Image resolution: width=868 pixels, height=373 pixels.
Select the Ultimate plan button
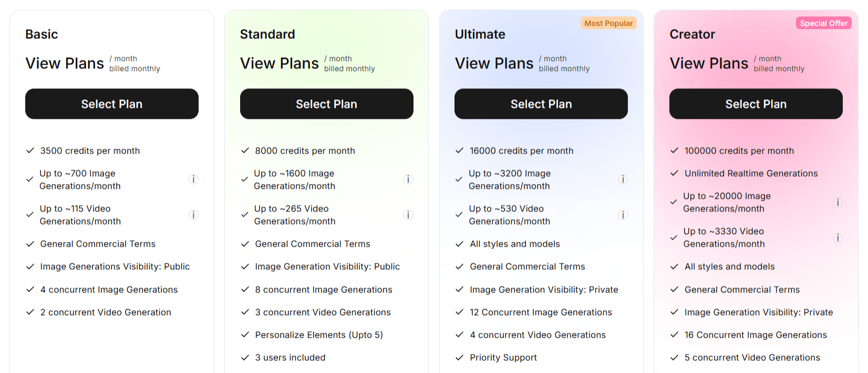(x=541, y=104)
